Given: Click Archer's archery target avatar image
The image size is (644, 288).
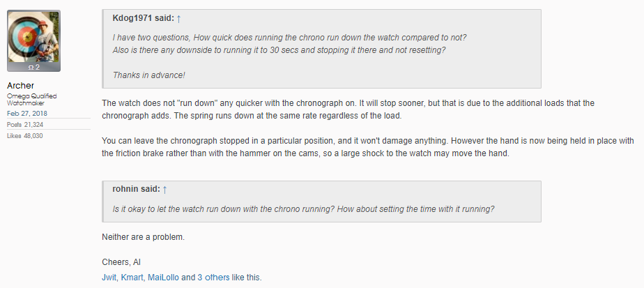Looking at the screenshot, I should point(33,38).
